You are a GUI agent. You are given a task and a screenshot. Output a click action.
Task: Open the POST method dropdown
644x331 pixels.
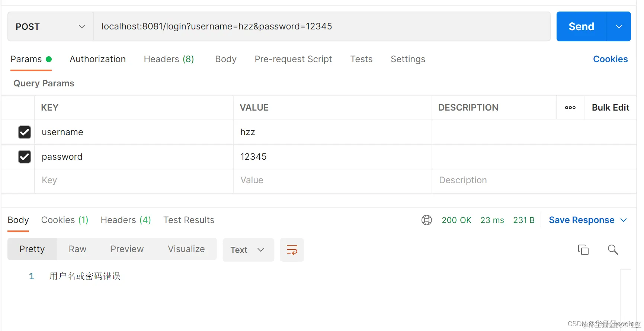click(x=51, y=26)
